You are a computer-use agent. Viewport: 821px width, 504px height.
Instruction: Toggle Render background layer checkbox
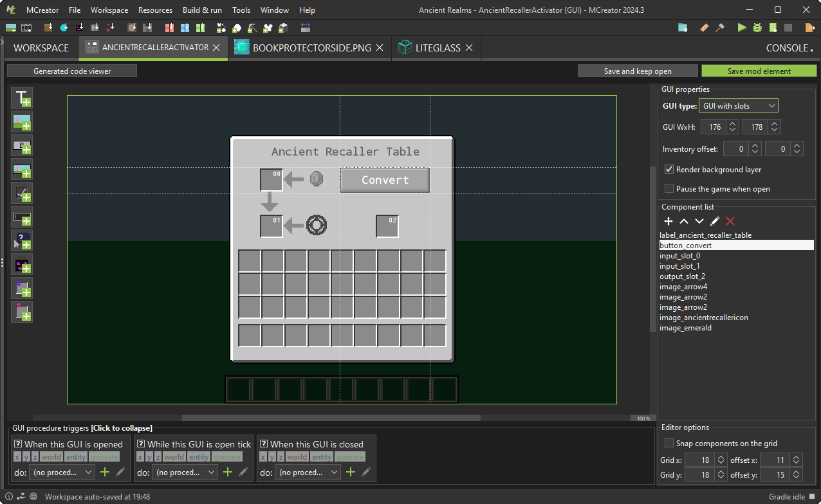coord(670,170)
